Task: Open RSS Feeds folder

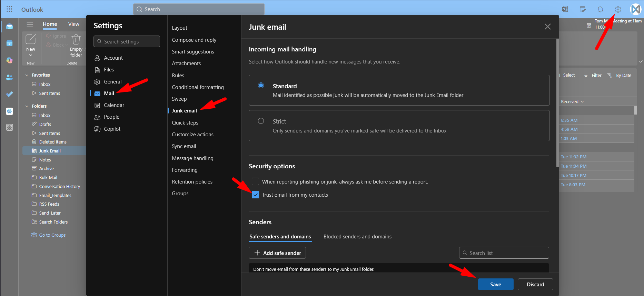Action: [x=49, y=204]
